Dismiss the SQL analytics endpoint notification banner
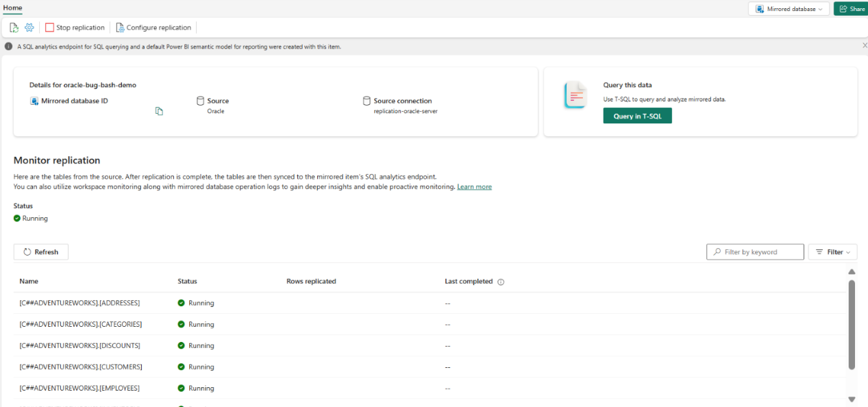The image size is (868, 407). (864, 45)
